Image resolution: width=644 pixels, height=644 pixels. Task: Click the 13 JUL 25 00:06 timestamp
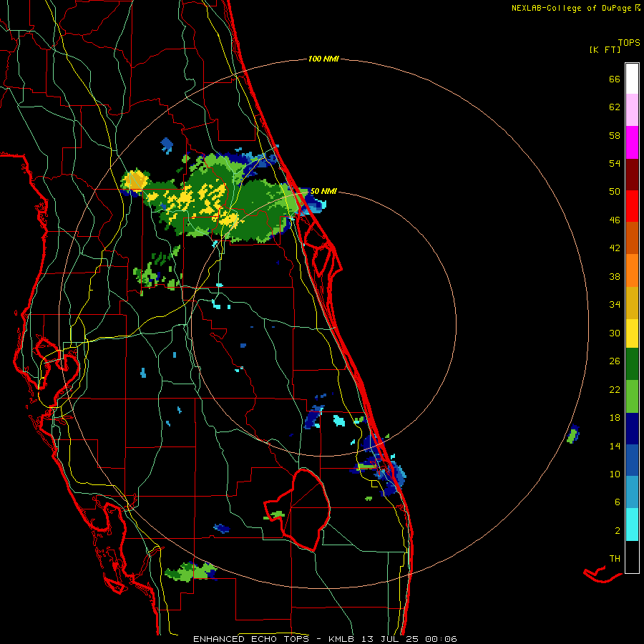coord(409,639)
